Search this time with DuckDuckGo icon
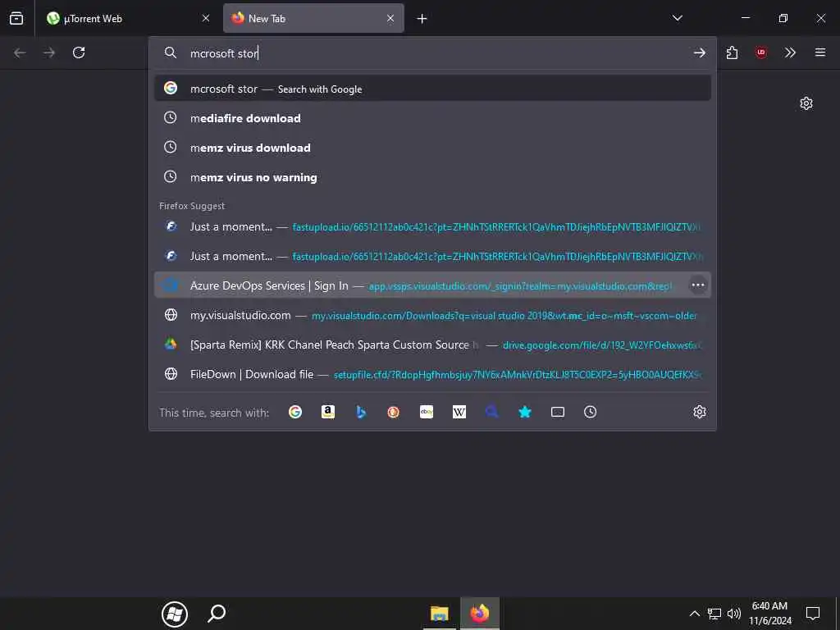The height and width of the screenshot is (630, 840). [393, 412]
